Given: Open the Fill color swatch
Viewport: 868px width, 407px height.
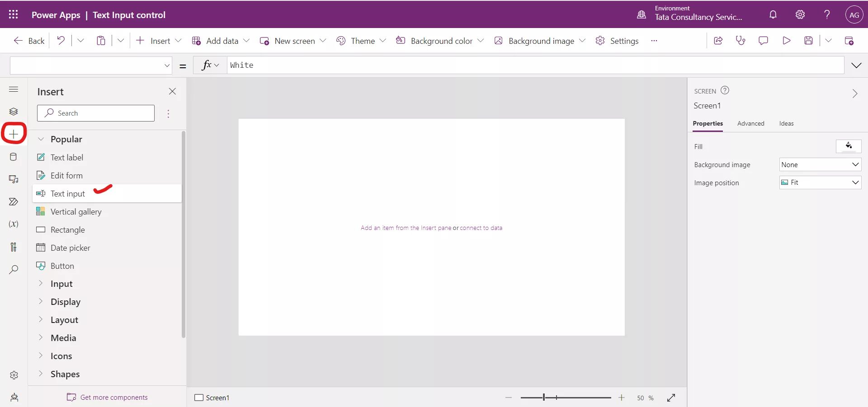Looking at the screenshot, I should pos(849,146).
